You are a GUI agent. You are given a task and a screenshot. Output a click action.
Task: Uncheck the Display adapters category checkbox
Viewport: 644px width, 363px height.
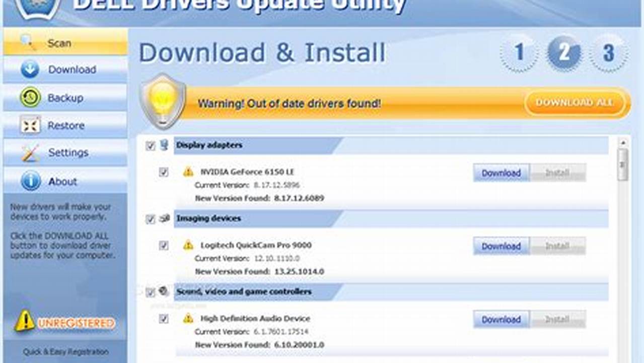[x=150, y=146]
